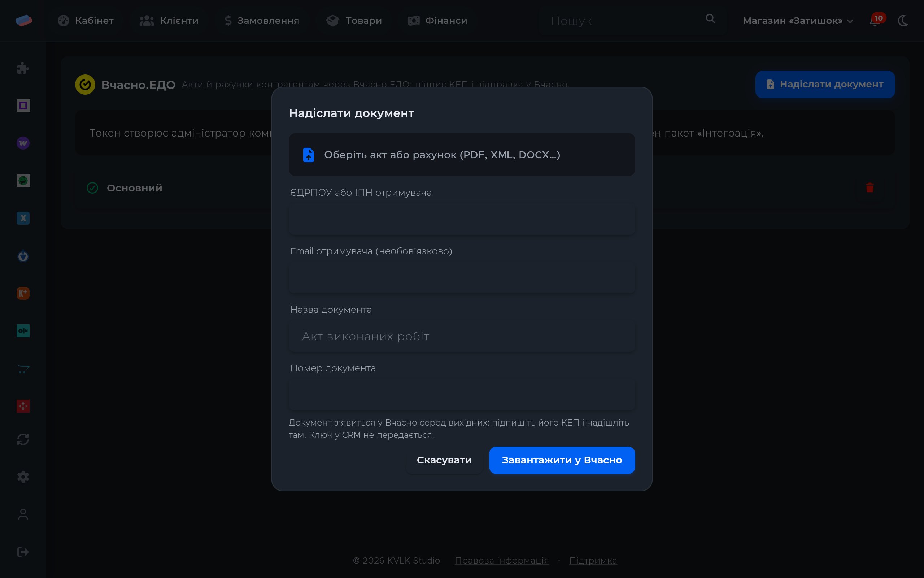Focus the Назва документа field
Screen dimensions: 924x578
(462, 336)
